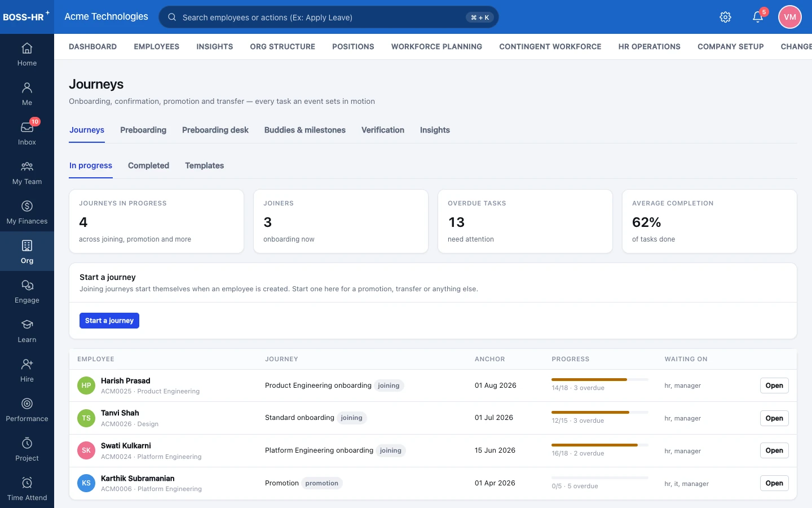The width and height of the screenshot is (812, 508).
Task: Open COMPANY SETUP nav item
Action: 730,46
